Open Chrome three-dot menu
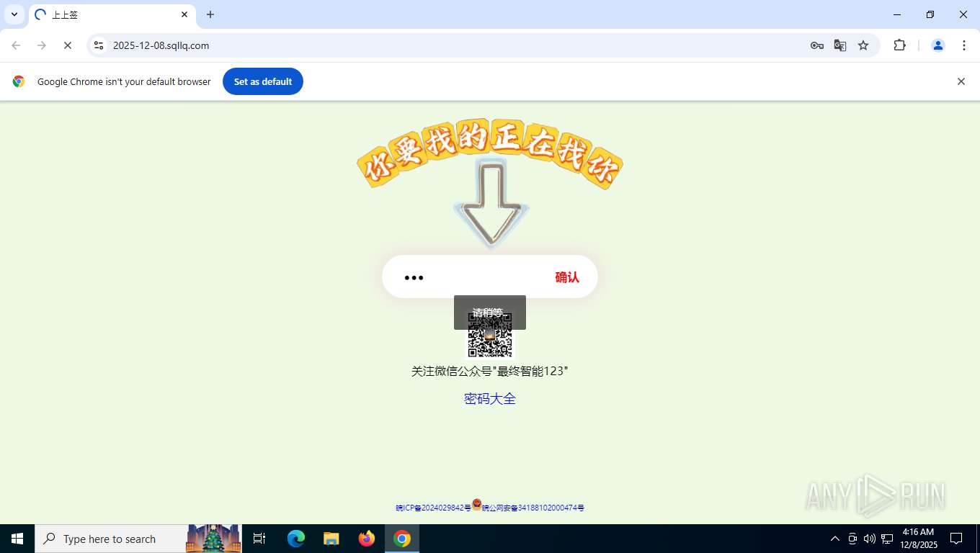The image size is (980, 553). [964, 45]
